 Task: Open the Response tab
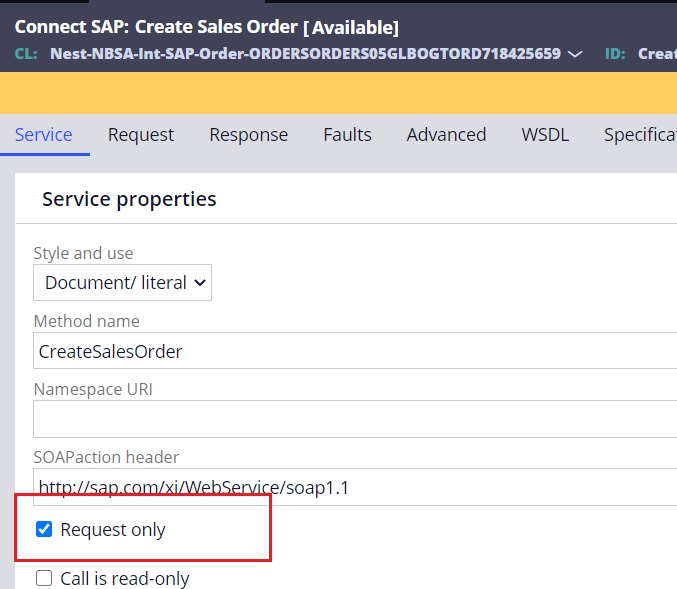click(249, 135)
